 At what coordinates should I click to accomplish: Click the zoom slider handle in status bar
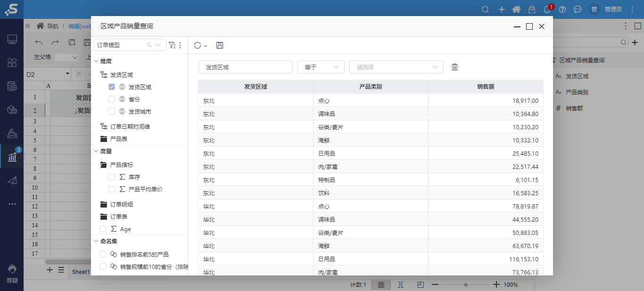click(x=466, y=285)
